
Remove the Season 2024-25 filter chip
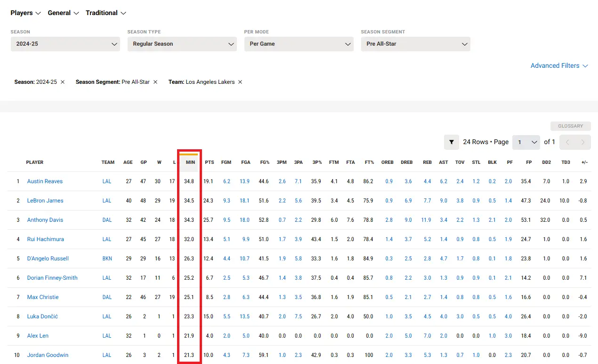[63, 82]
